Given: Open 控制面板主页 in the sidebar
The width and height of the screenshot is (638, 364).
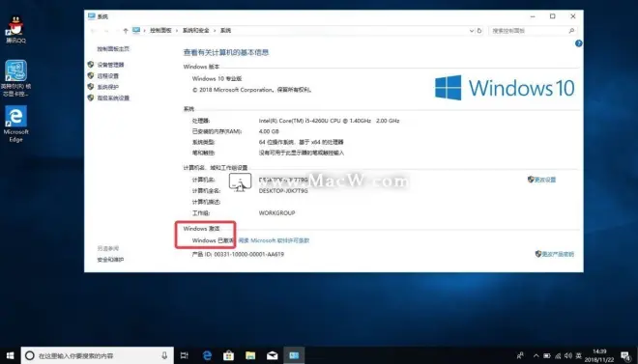Looking at the screenshot, I should coord(113,48).
